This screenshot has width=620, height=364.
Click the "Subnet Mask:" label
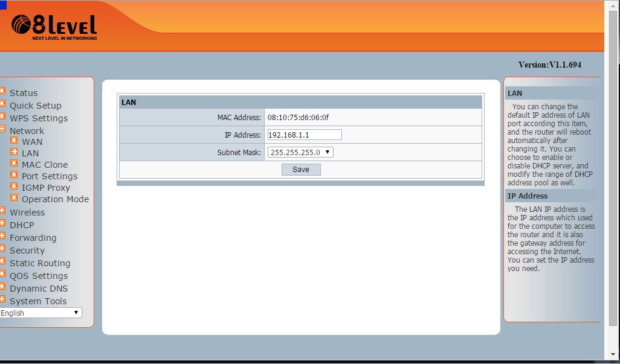(239, 152)
